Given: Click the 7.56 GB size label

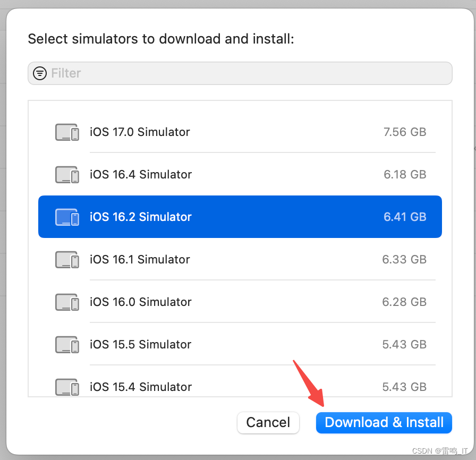Looking at the screenshot, I should tap(405, 132).
